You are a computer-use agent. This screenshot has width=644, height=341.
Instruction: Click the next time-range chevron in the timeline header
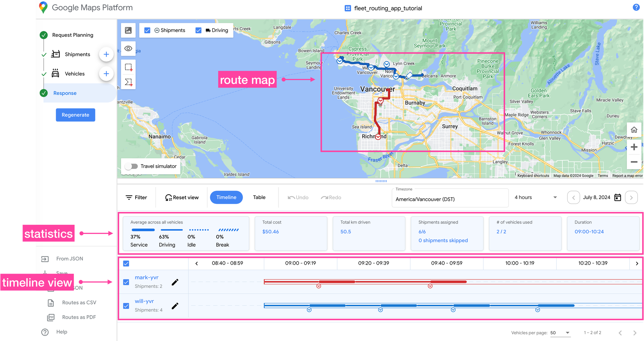point(637,263)
